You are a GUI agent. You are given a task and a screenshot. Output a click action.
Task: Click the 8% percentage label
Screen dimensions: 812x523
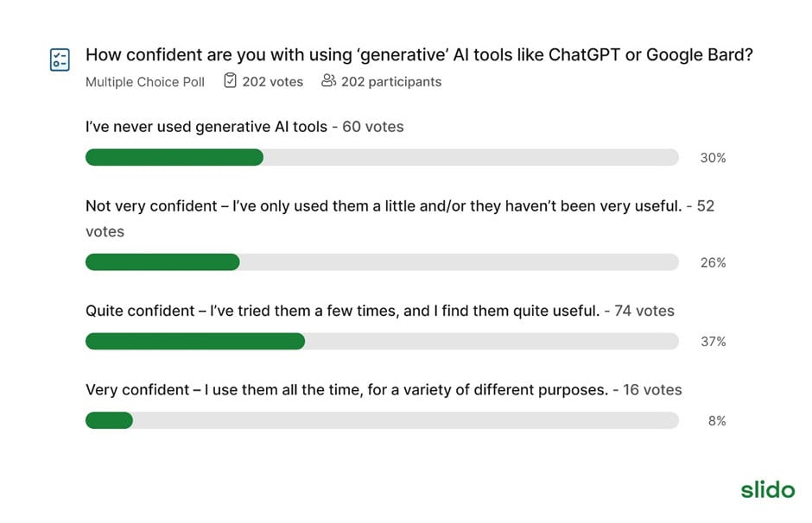pyautogui.click(x=717, y=421)
